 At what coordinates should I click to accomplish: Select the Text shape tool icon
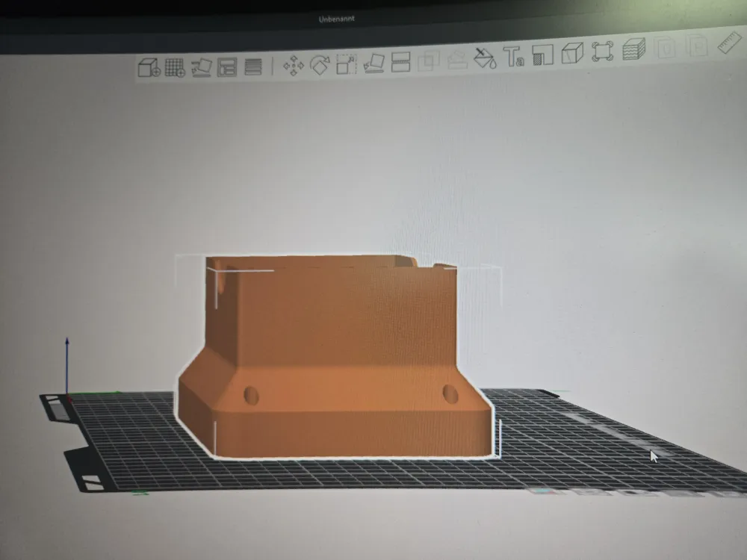(x=514, y=57)
